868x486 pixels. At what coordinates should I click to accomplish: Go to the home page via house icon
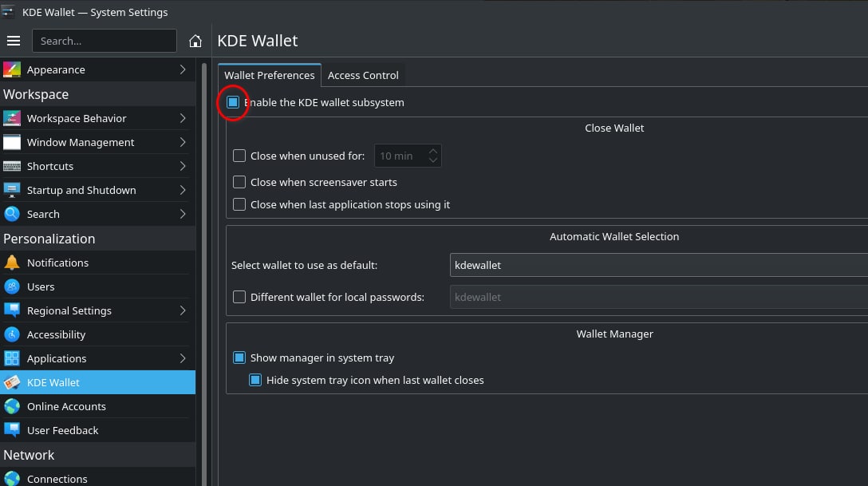[195, 41]
